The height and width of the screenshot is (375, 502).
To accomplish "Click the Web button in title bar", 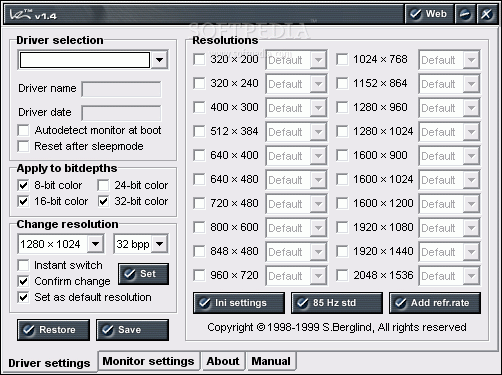I will 429,14.
